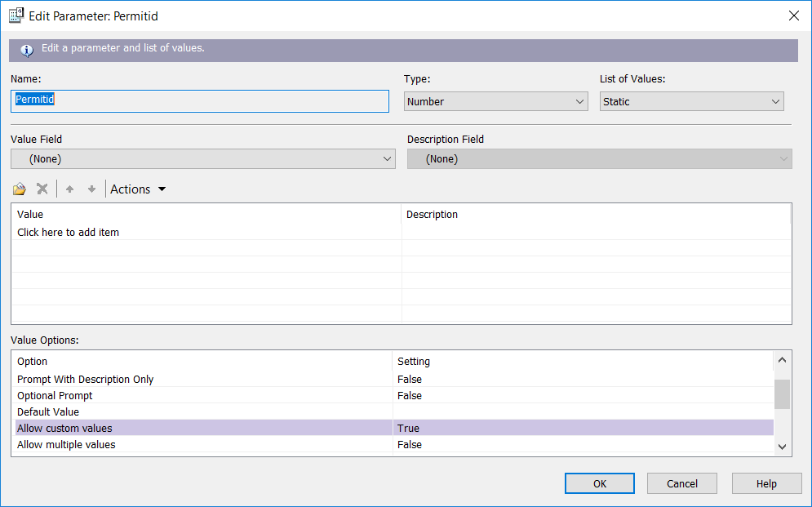Viewport: 812px width, 507px height.
Task: Click the Cancel button
Action: 682,483
